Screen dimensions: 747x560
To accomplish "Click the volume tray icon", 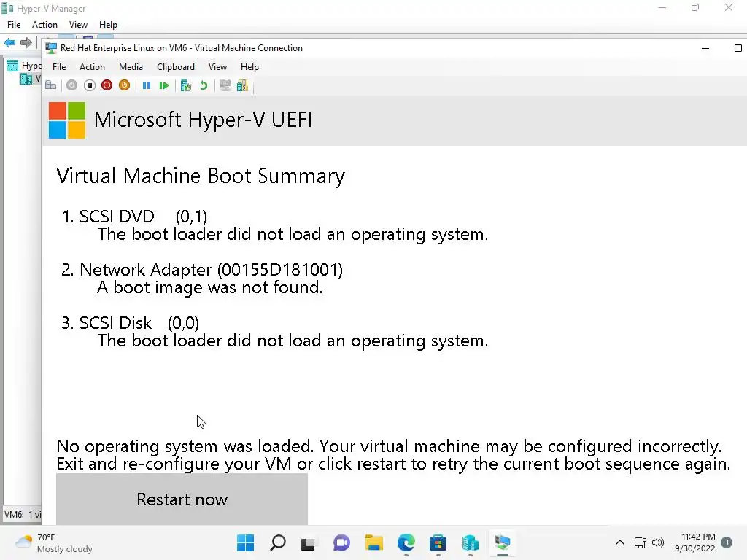I will click(x=658, y=542).
